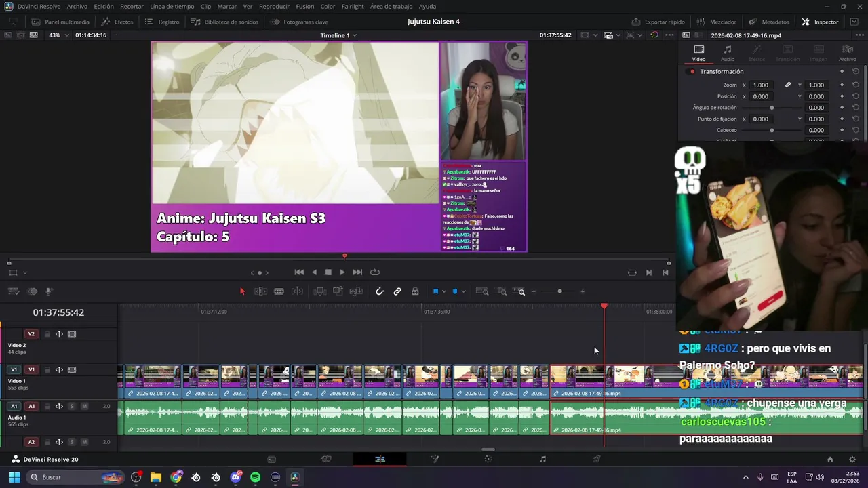
Task: Edit the Zoom X value field
Action: point(761,85)
